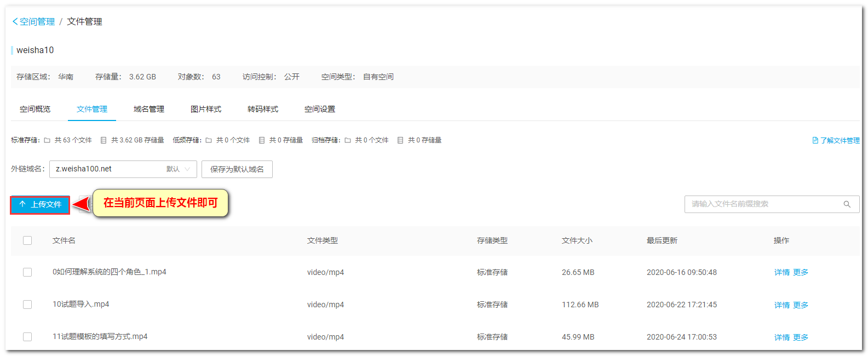This screenshot has height=356, width=868.
Task: Open 更多 menu for 11试题模板的填写方式.mp4
Action: (x=800, y=337)
